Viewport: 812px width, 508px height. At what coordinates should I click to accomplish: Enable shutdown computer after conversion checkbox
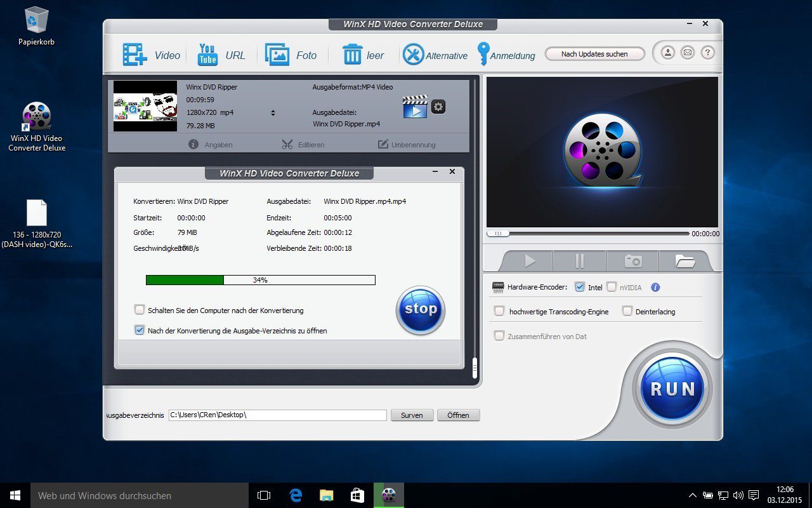tap(140, 310)
